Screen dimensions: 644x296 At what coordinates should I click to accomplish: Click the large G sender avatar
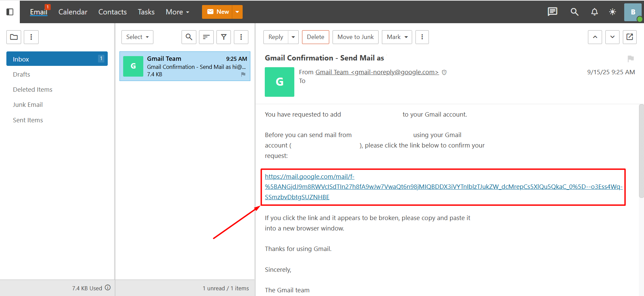point(280,82)
